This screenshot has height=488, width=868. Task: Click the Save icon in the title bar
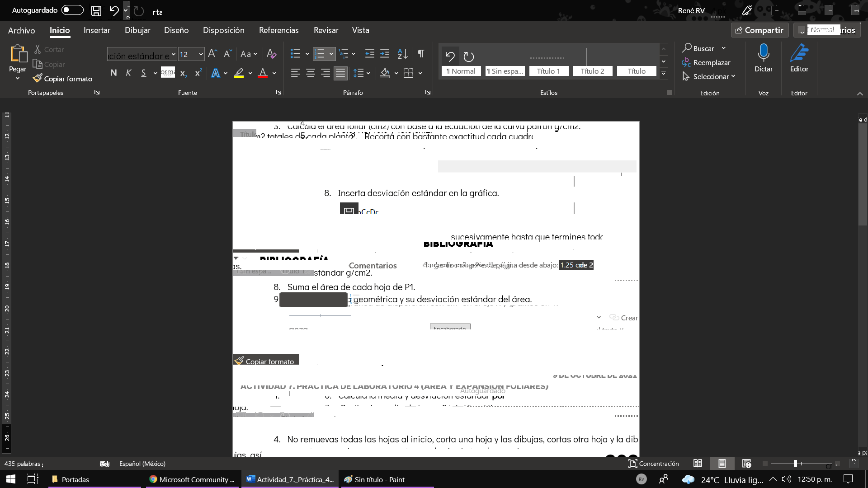coord(96,11)
